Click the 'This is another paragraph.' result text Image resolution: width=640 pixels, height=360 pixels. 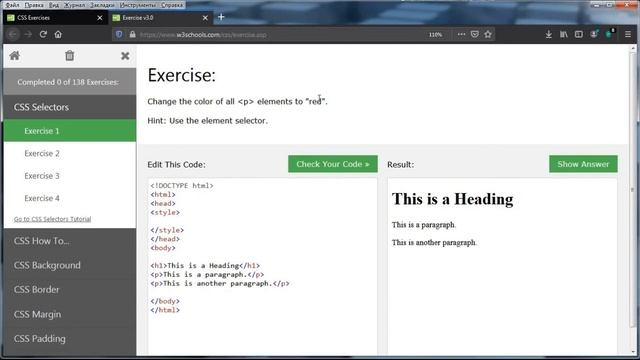click(434, 243)
